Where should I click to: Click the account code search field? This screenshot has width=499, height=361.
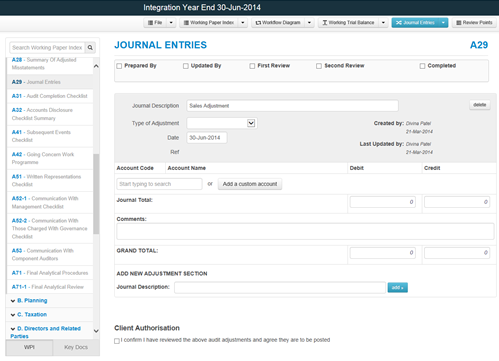(x=159, y=184)
